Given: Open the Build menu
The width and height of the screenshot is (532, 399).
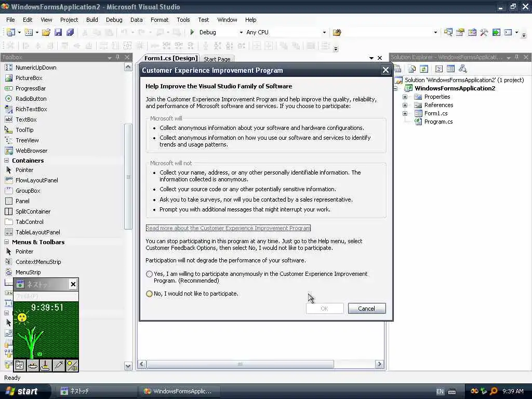Looking at the screenshot, I should [x=92, y=20].
